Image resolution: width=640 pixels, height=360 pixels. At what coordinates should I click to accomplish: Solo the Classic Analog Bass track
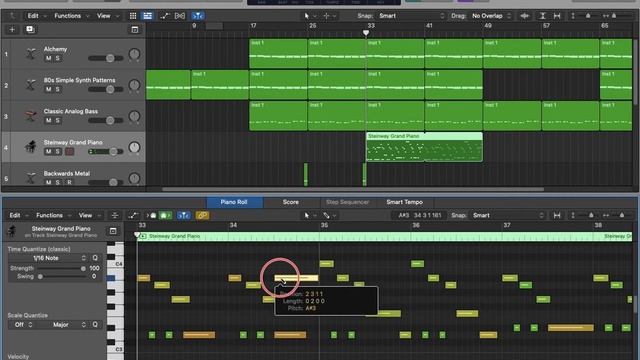(x=58, y=120)
